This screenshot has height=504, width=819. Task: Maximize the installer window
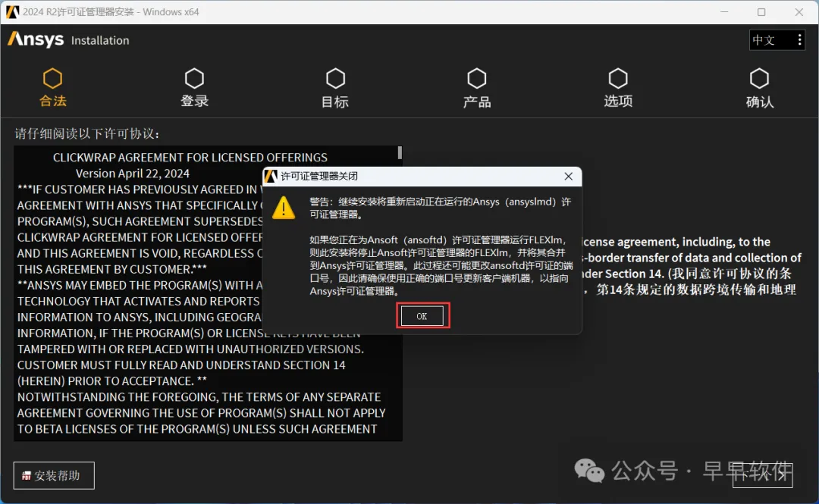coord(761,11)
